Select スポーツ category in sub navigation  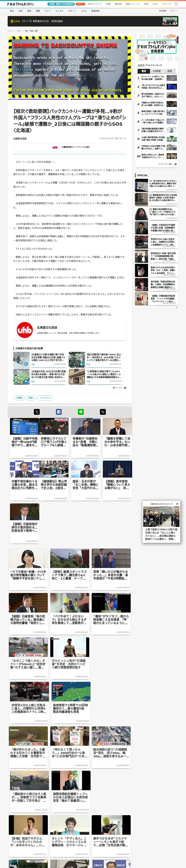72,11
